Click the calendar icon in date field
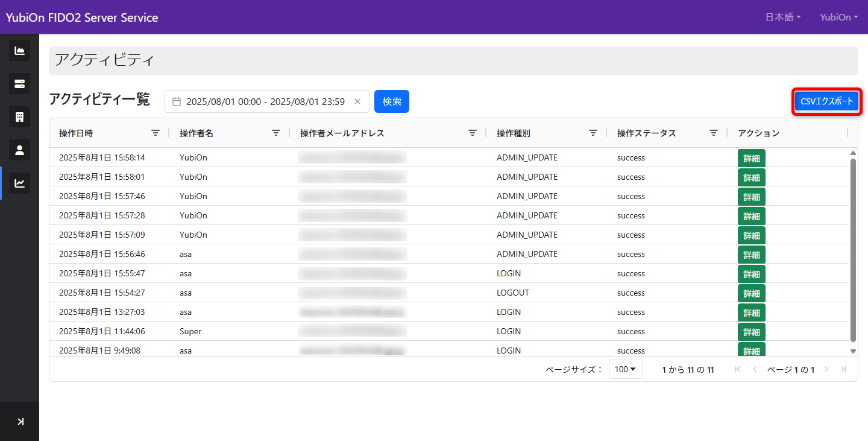Image resolution: width=868 pixels, height=441 pixels. [x=177, y=101]
